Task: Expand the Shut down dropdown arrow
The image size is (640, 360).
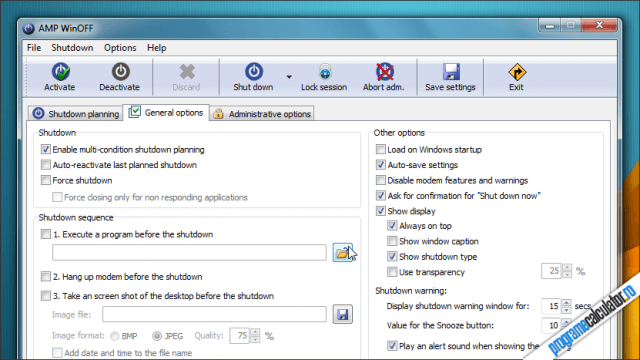Action: (x=289, y=77)
